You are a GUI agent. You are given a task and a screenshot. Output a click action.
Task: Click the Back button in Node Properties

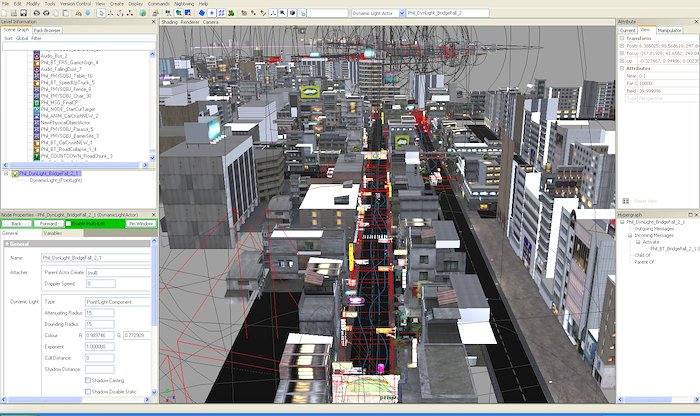tap(15, 224)
